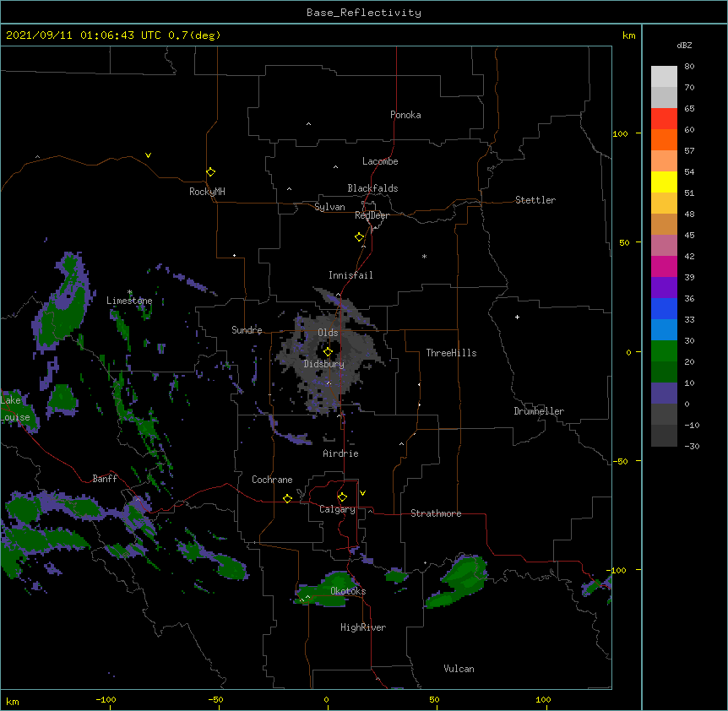Screen dimensions: 728x711
Task: Pick the royal blue 33-36 dBZ swatch
Action: click(664, 308)
